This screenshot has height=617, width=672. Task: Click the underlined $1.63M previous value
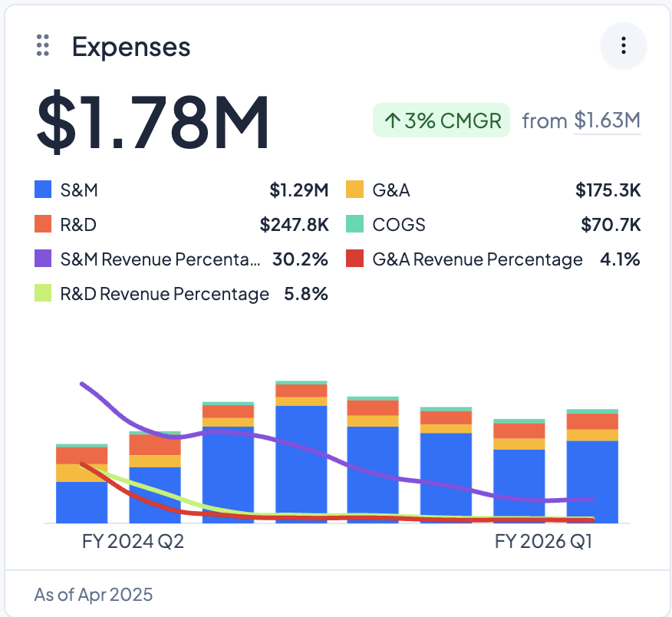click(607, 120)
